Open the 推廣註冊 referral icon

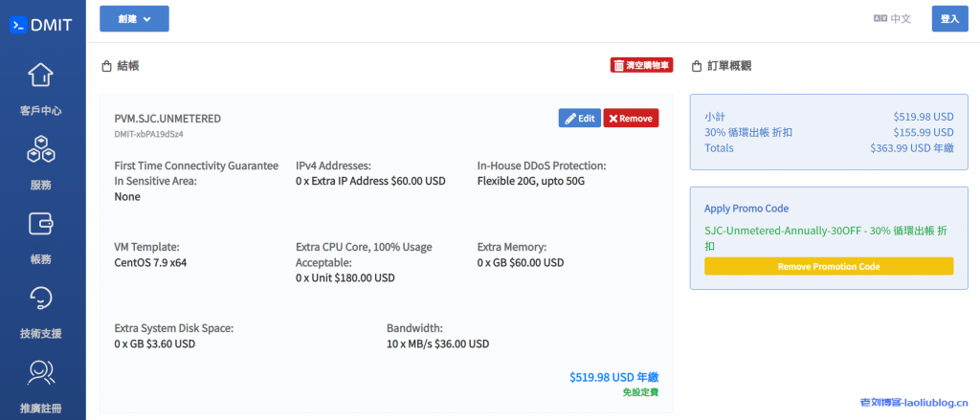tap(40, 372)
